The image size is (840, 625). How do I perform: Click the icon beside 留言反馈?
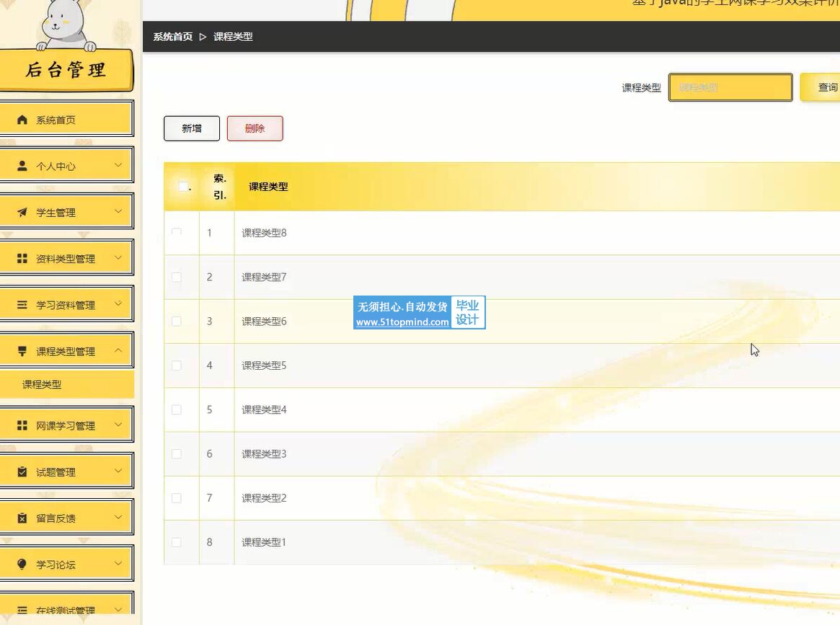pyautogui.click(x=22, y=518)
